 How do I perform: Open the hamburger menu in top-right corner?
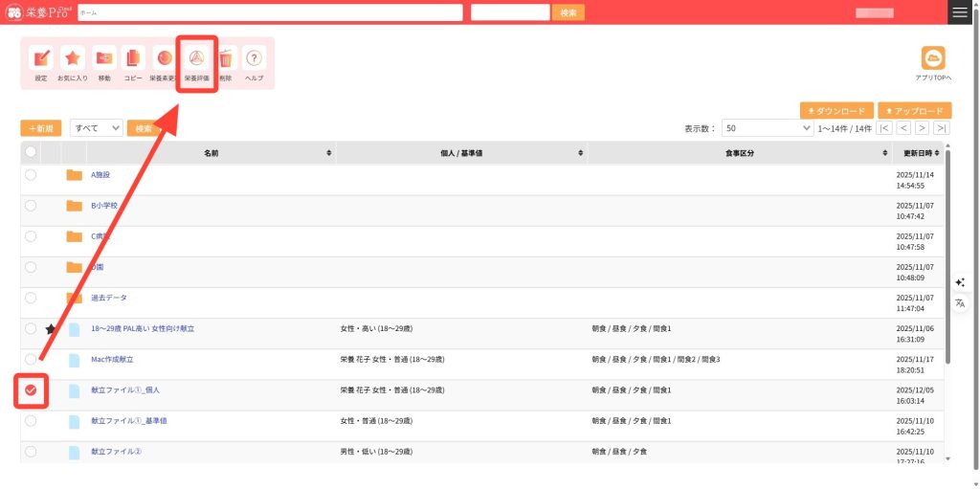960,12
